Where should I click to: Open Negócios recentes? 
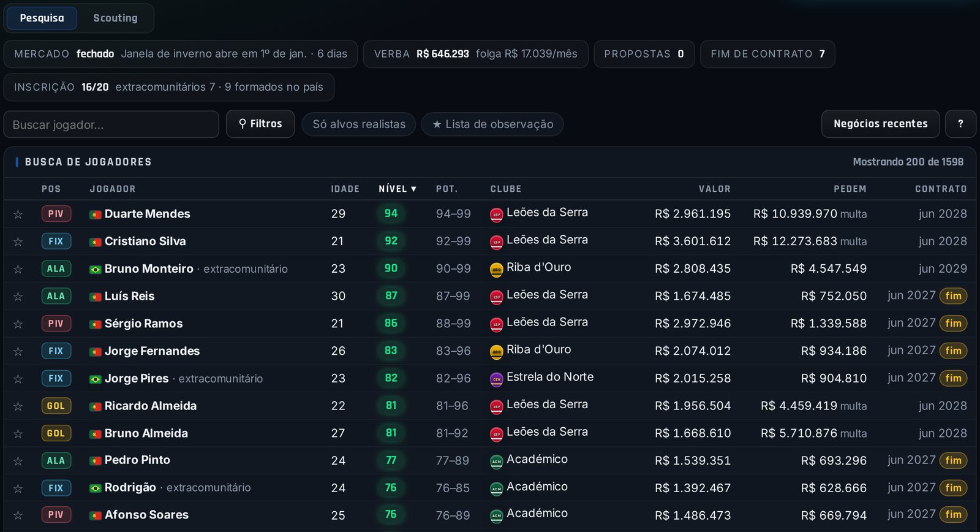881,124
